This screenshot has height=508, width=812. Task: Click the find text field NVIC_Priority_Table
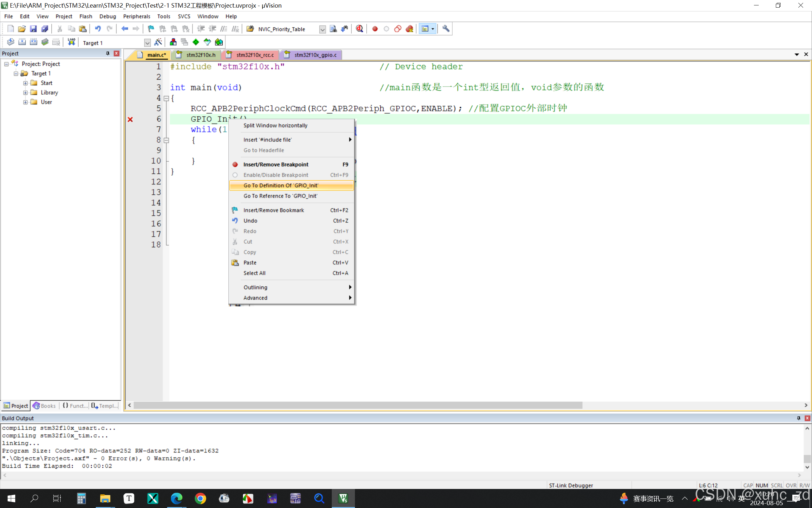(287, 29)
